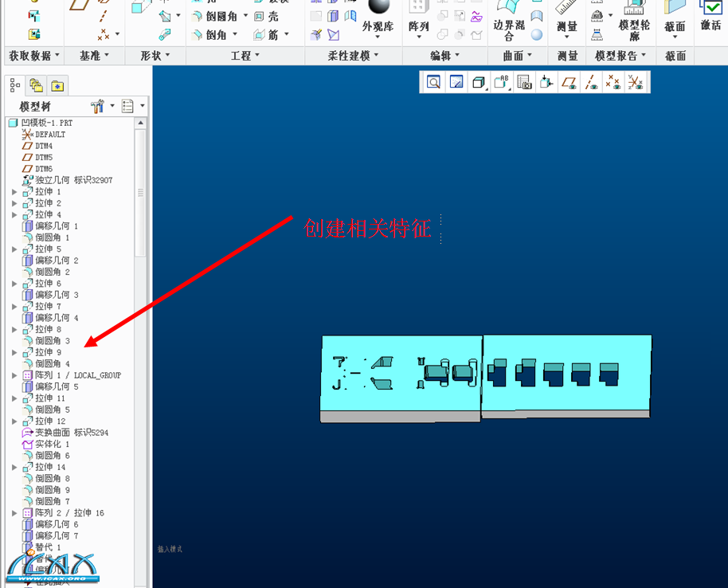Open the 模型报告 group dropdown
Viewport: 728px width, 588px height.
coord(620,56)
